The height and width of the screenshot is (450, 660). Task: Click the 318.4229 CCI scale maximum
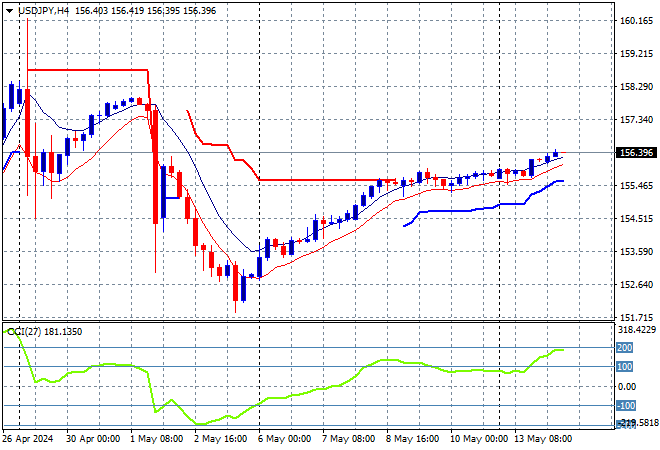tap(637, 330)
